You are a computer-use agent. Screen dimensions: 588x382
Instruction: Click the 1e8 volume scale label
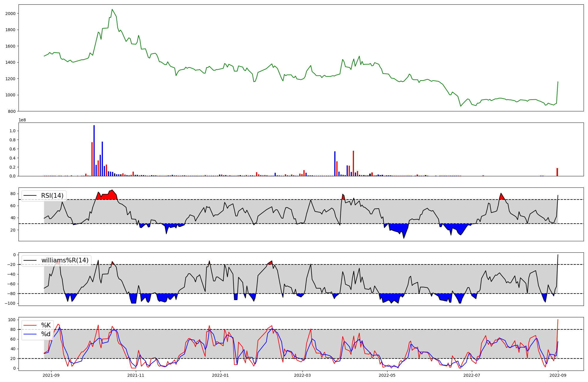22,120
